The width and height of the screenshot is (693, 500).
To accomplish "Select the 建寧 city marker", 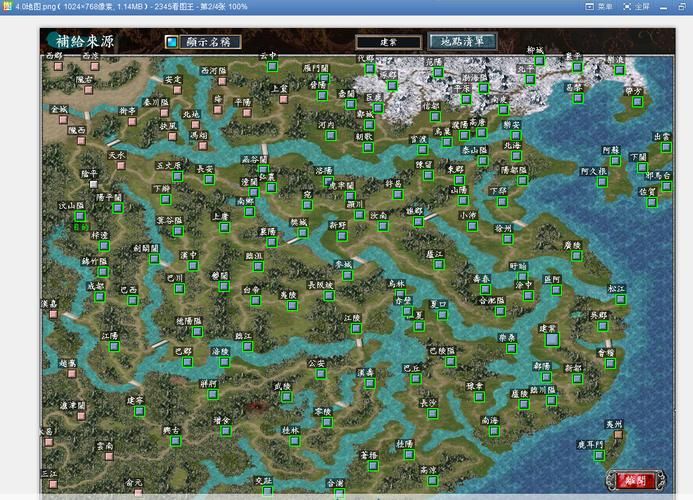I will tap(139, 411).
